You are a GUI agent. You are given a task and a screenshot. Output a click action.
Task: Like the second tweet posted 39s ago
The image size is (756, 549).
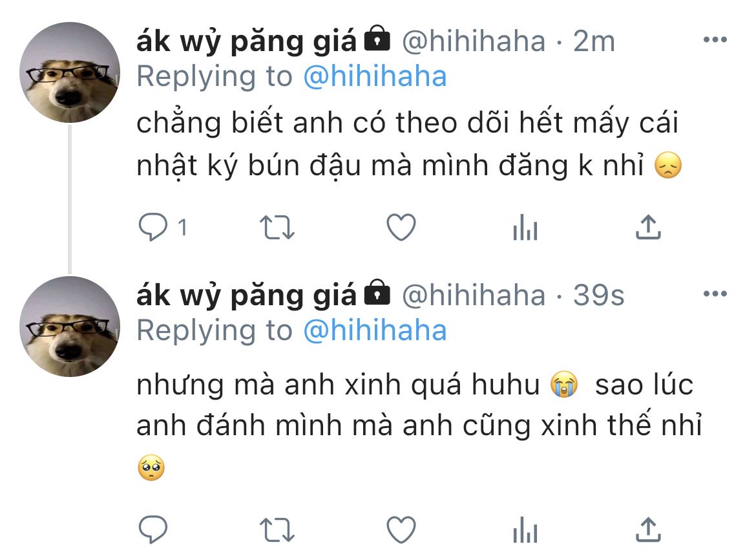point(401,529)
